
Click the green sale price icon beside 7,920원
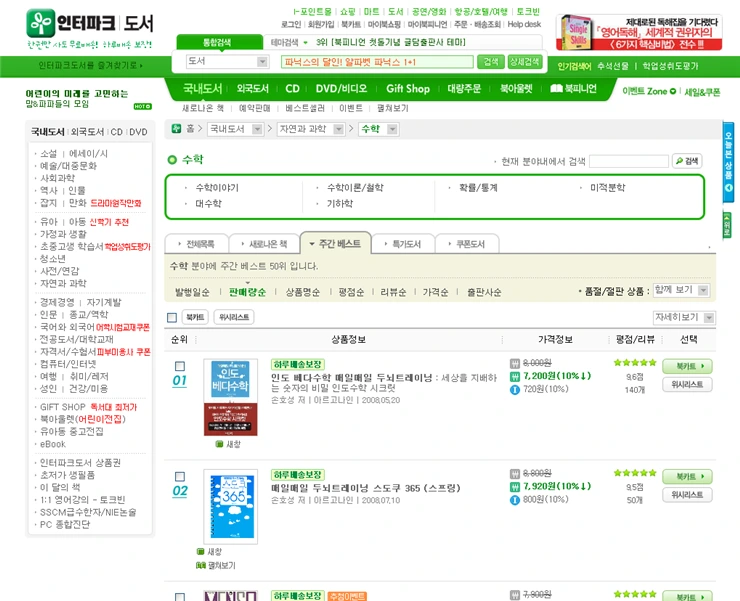click(x=515, y=486)
